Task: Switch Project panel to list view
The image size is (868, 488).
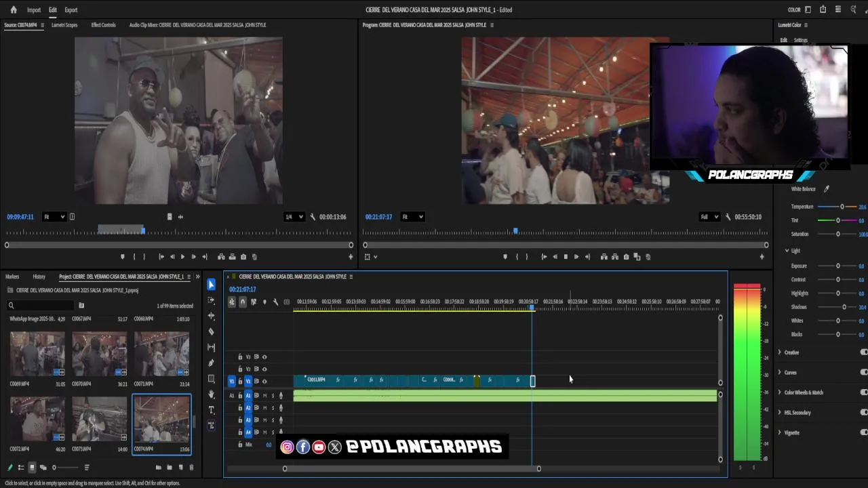Action: point(21,467)
